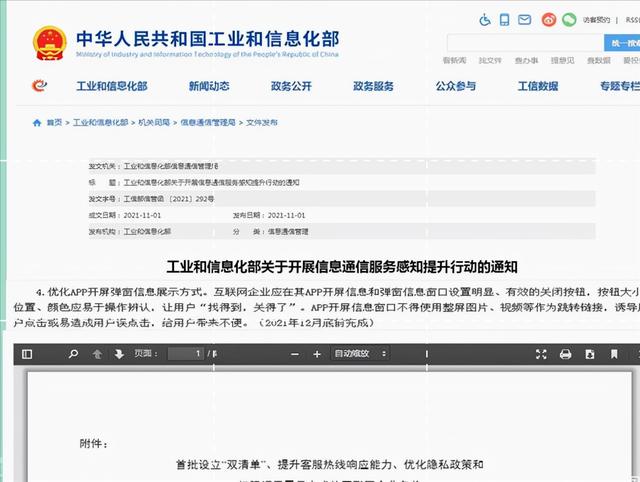This screenshot has width=640, height=482.
Task: Click the 找文件 quick link under search
Action: pos(490,60)
